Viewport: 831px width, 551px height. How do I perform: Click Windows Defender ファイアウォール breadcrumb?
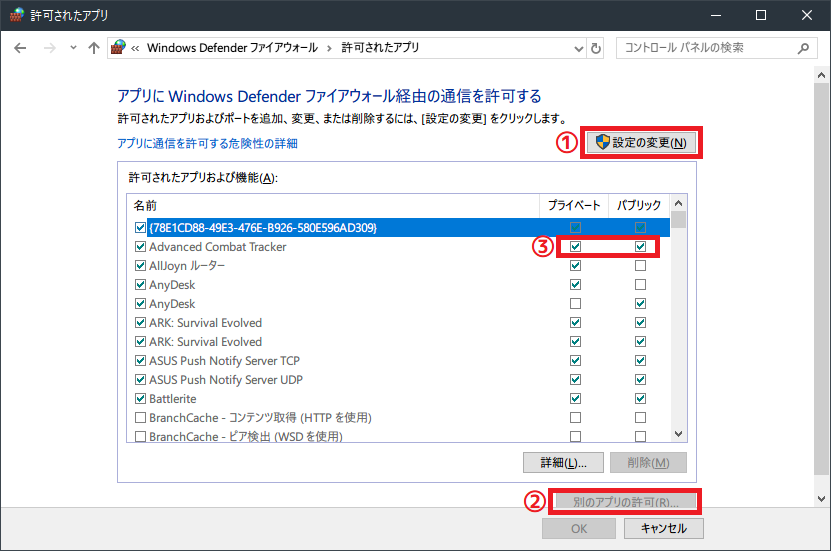pyautogui.click(x=232, y=48)
